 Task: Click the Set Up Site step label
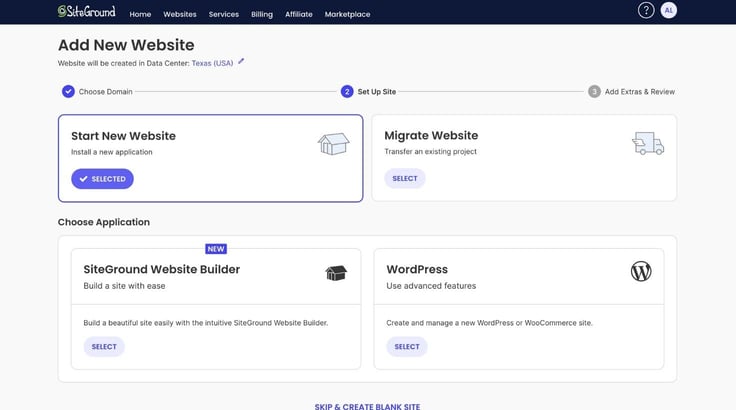(x=377, y=92)
